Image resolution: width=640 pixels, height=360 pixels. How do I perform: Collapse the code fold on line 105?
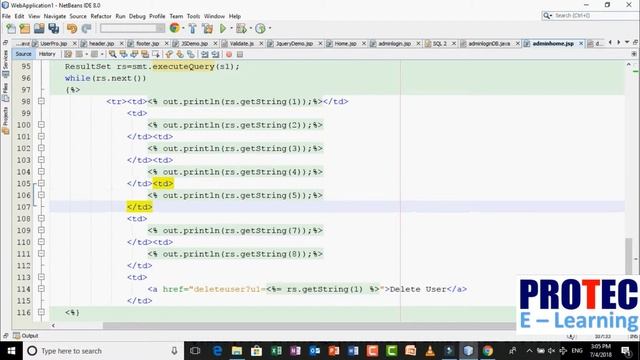[41, 183]
